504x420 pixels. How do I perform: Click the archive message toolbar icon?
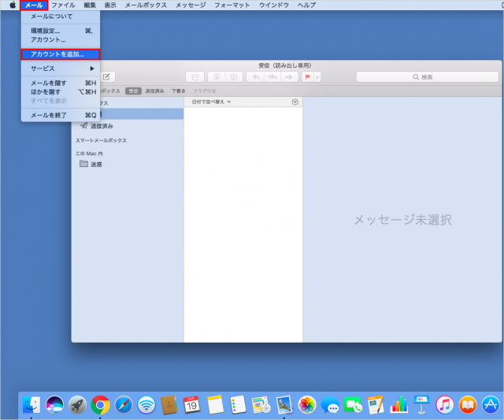tap(194, 76)
